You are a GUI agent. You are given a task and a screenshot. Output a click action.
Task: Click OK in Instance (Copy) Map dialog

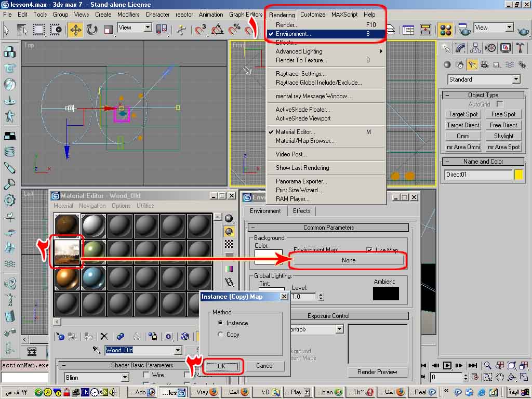tap(221, 366)
